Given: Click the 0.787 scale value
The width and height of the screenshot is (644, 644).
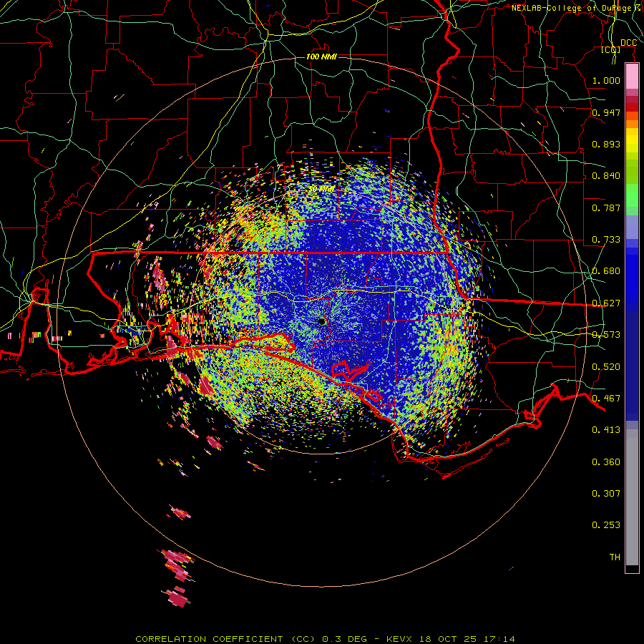Looking at the screenshot, I should click(606, 208).
